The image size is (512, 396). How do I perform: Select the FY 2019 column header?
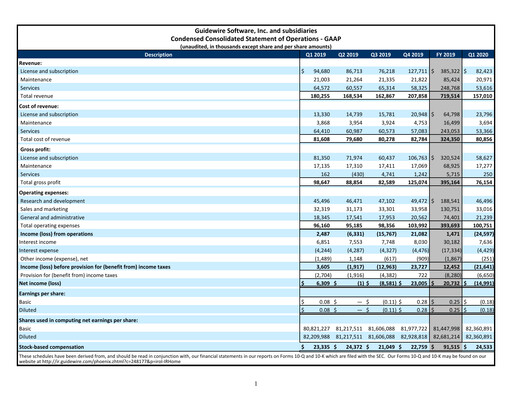pos(446,55)
